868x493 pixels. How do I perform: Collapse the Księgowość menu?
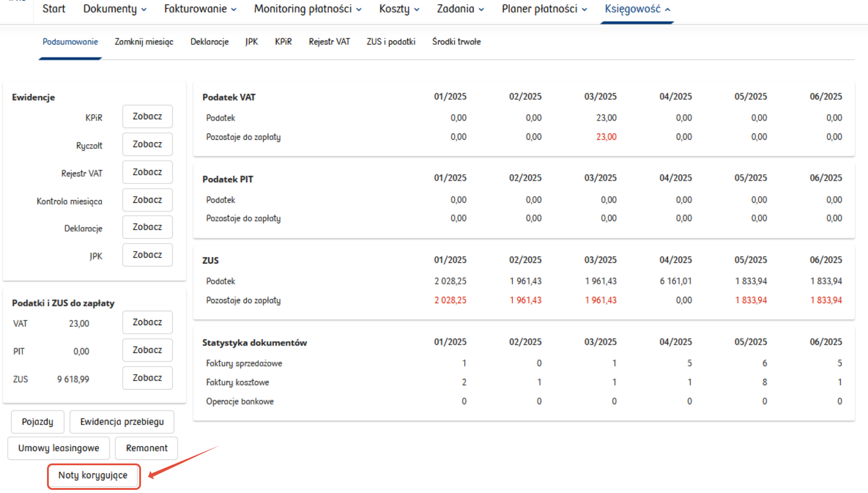pos(637,9)
